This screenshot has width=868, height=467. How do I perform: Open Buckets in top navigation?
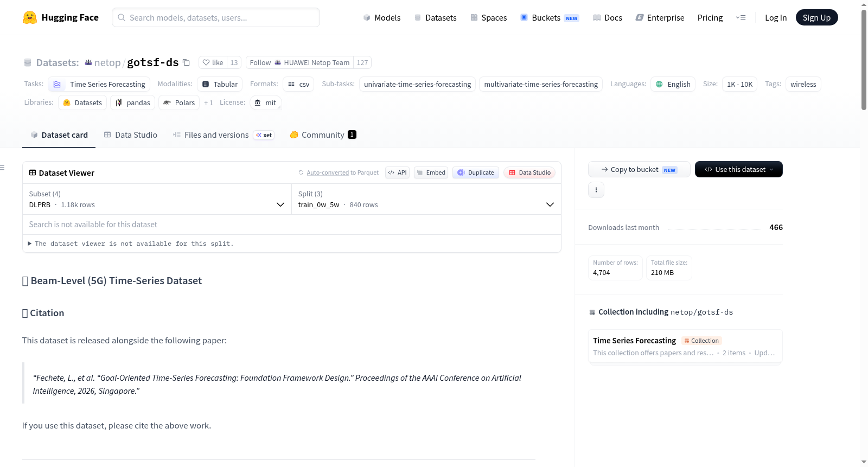point(550,17)
